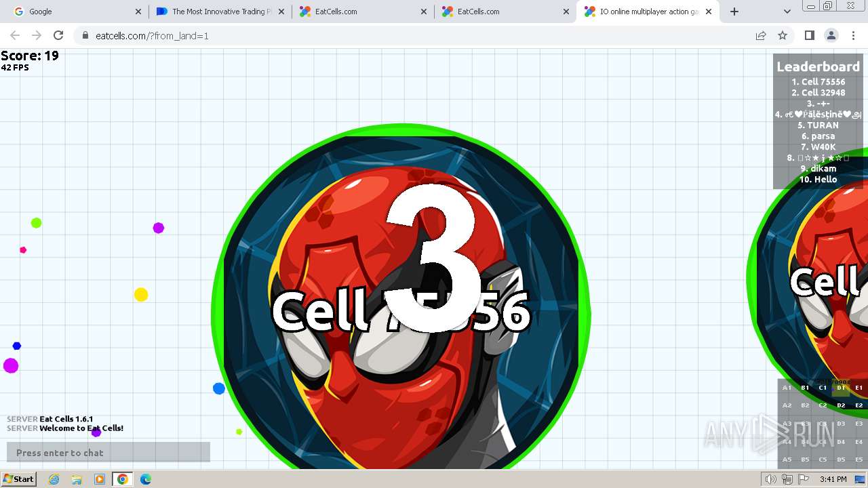Open the volume control in the tray
Screen dimensions: 868x488
click(x=771, y=479)
